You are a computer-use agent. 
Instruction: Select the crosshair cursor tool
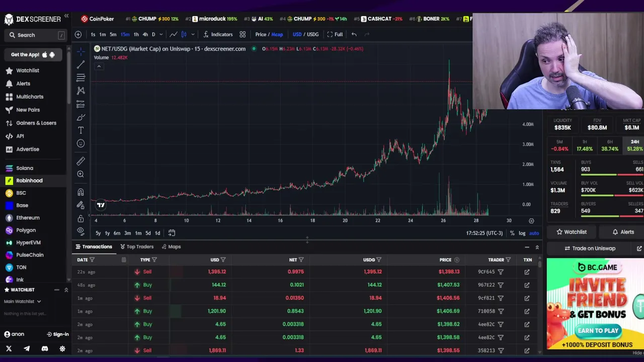[x=80, y=51]
